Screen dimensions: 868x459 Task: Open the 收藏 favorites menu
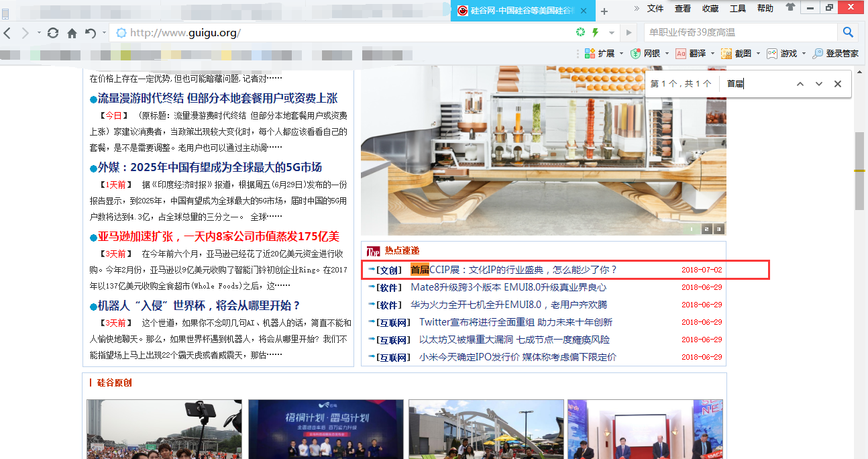(710, 8)
